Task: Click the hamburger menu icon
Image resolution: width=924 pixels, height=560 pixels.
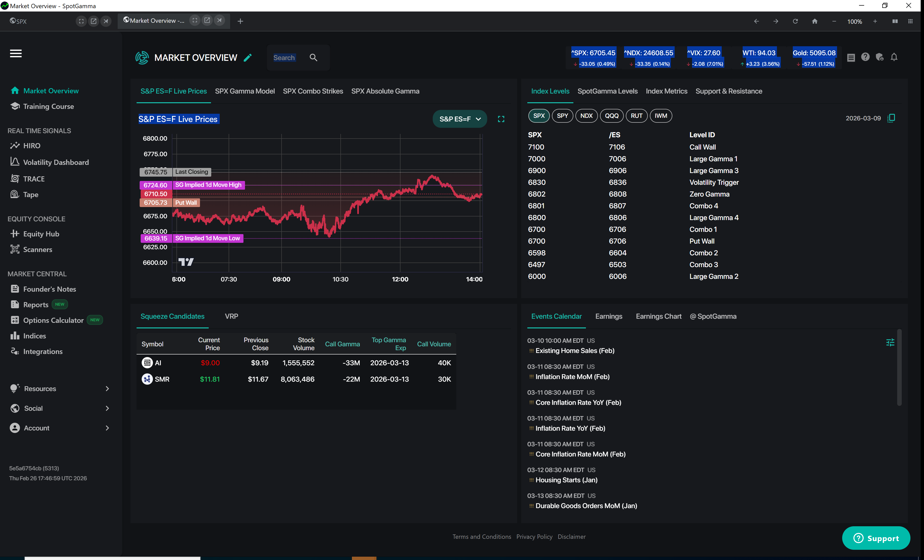Action: 16,53
